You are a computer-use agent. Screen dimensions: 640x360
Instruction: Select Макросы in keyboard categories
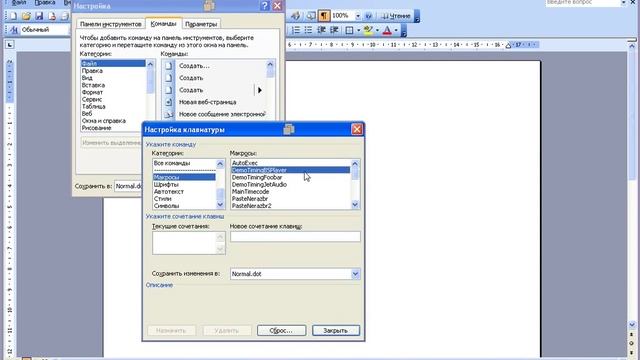click(184, 177)
